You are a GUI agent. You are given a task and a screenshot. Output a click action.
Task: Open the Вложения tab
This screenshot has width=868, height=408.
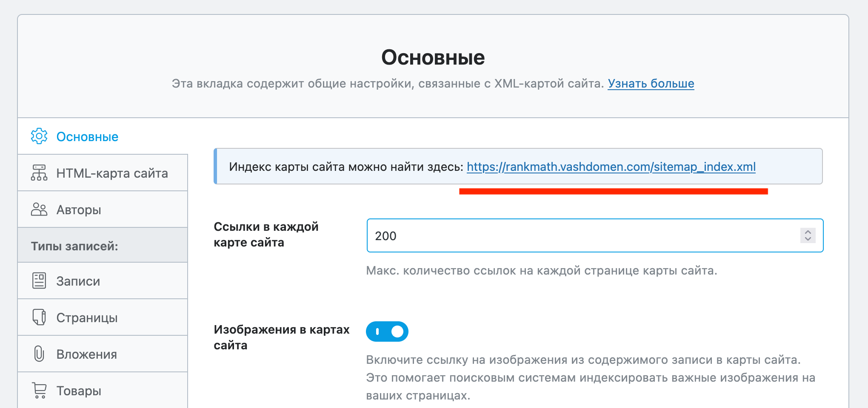pos(103,354)
